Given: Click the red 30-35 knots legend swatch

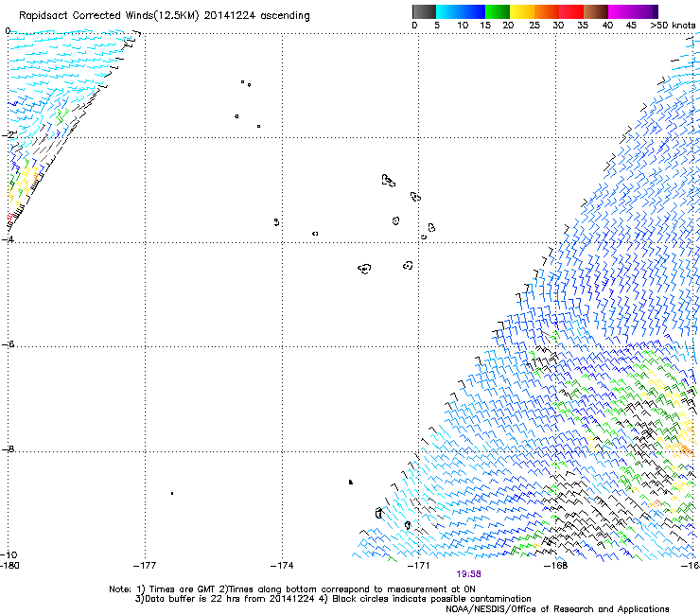Looking at the screenshot, I should [x=571, y=11].
